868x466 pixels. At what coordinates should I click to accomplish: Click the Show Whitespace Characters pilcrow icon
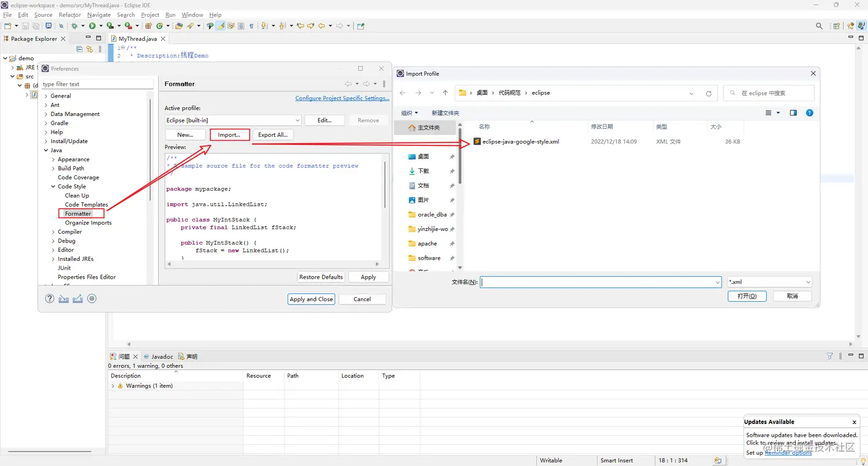click(x=251, y=26)
